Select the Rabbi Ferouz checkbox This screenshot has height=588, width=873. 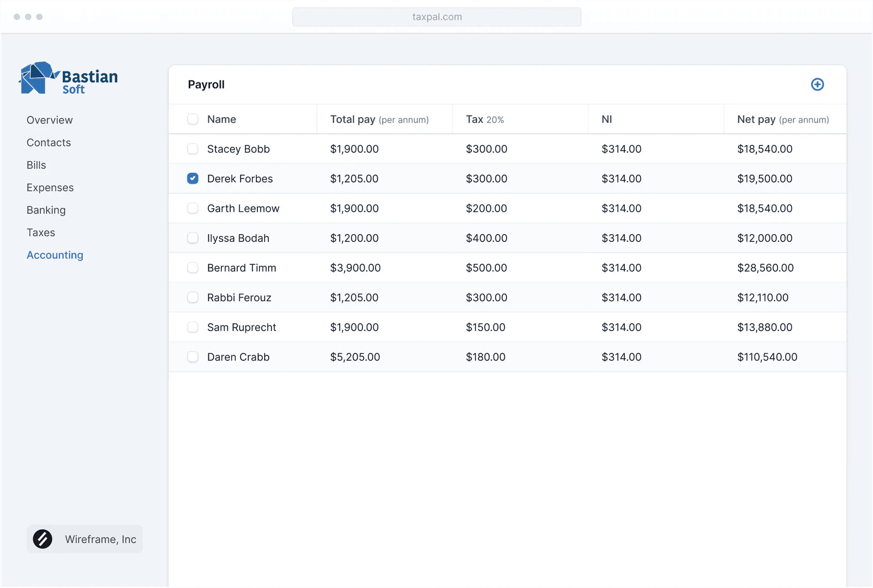click(193, 297)
